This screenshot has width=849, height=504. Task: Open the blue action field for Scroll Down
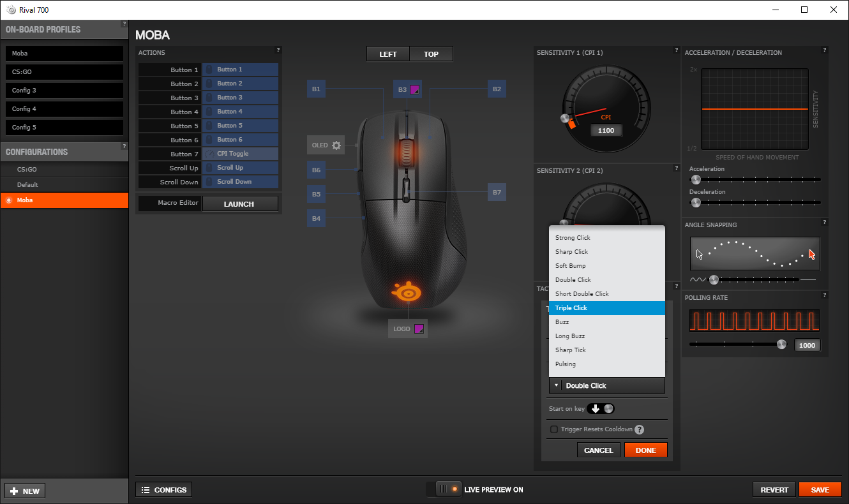[x=240, y=182]
